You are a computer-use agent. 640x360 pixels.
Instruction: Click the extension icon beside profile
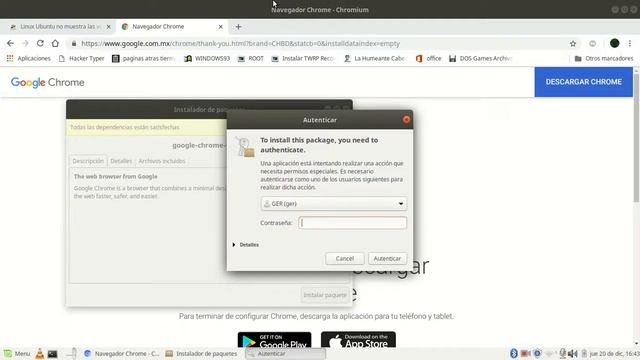[x=593, y=43]
